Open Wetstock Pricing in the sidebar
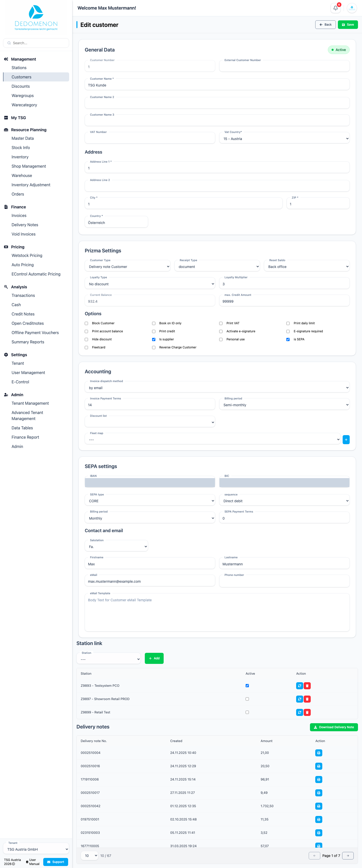 pyautogui.click(x=27, y=255)
